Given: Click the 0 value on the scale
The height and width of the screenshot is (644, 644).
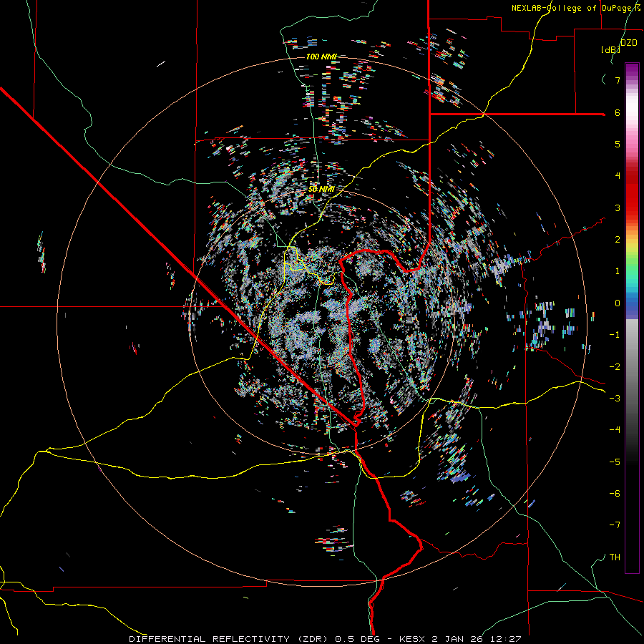Looking at the screenshot, I should (618, 303).
